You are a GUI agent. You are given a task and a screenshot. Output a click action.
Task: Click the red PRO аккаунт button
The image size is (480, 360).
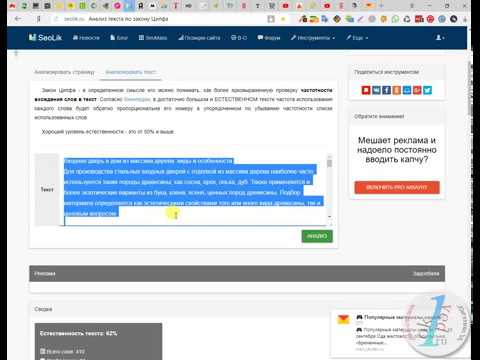(x=397, y=187)
